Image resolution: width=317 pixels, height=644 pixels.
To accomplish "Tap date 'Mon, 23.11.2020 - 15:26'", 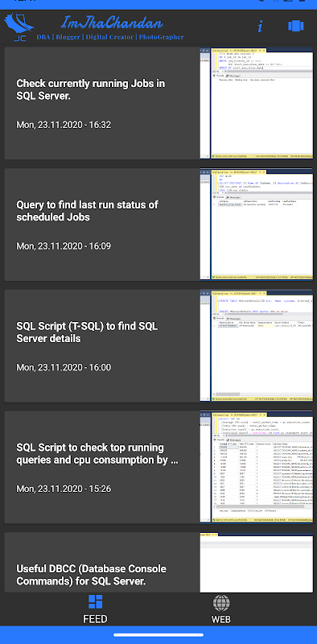I will click(64, 489).
